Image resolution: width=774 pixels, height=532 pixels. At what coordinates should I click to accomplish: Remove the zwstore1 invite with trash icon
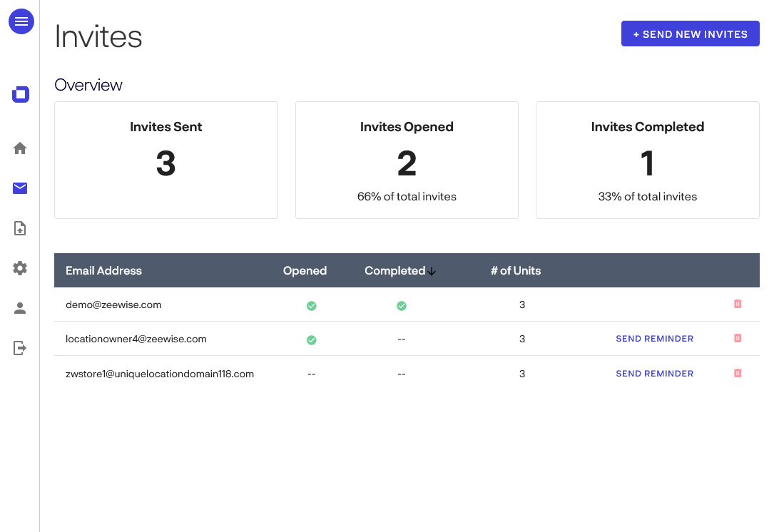click(738, 373)
